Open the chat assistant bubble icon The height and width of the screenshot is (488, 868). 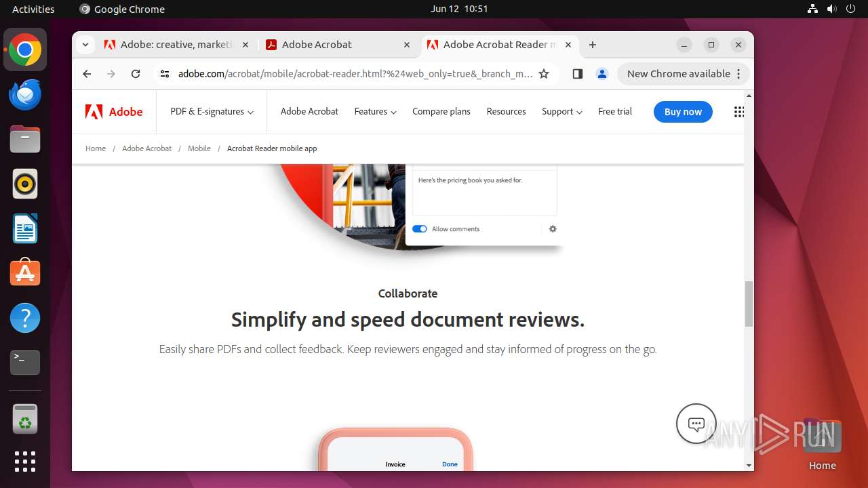[x=696, y=424]
